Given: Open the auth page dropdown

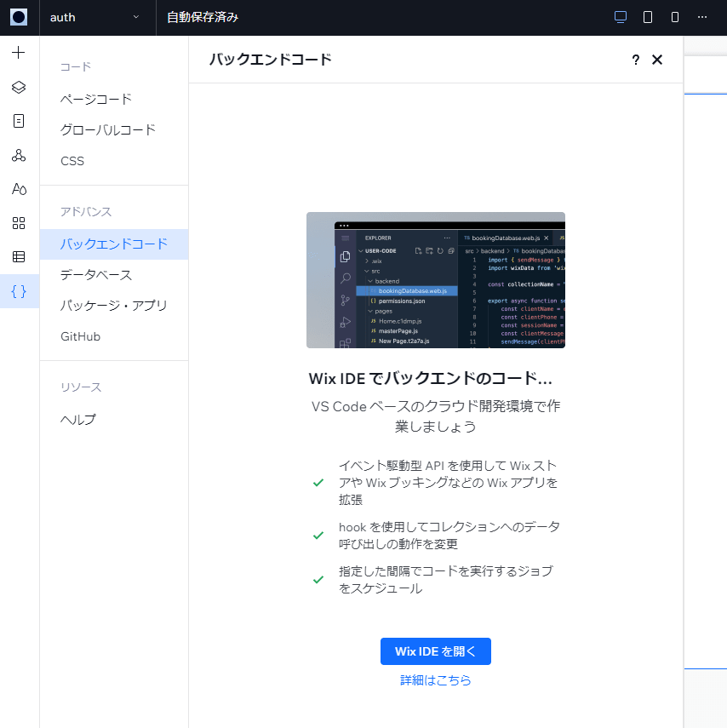Looking at the screenshot, I should [98, 17].
